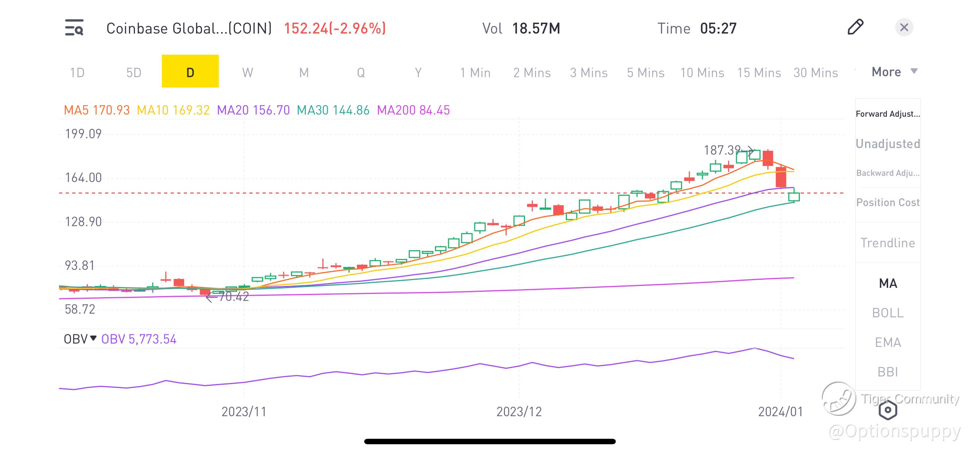
Task: Switch to the 5D chart tab
Action: (x=133, y=72)
